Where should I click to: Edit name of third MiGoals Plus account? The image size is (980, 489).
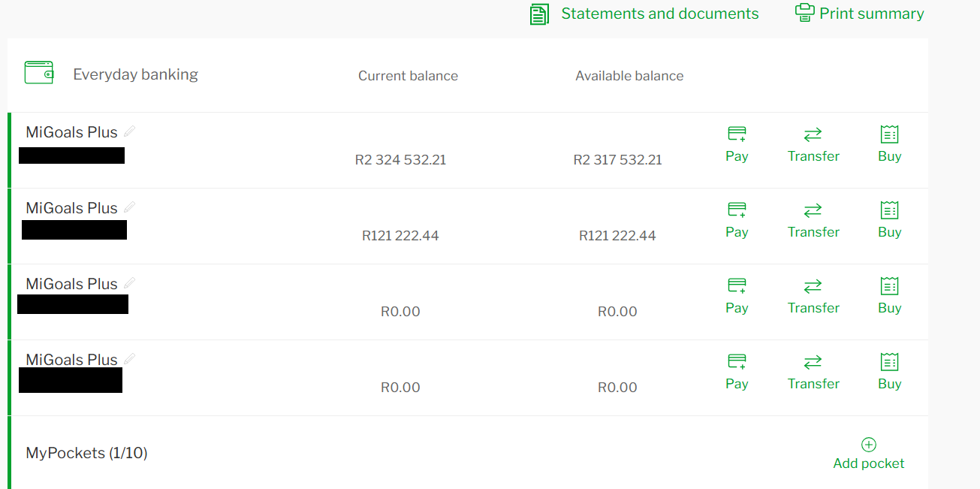pyautogui.click(x=130, y=283)
